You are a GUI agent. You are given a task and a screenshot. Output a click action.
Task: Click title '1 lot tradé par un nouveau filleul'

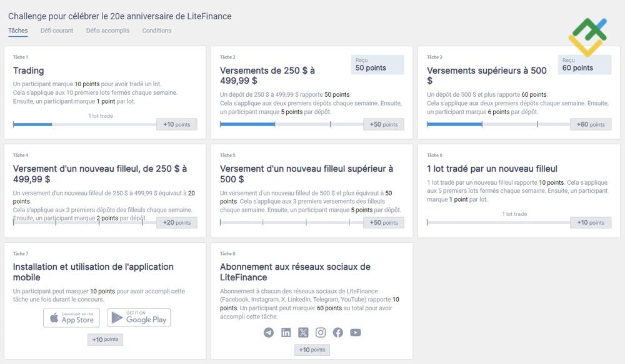pos(492,169)
